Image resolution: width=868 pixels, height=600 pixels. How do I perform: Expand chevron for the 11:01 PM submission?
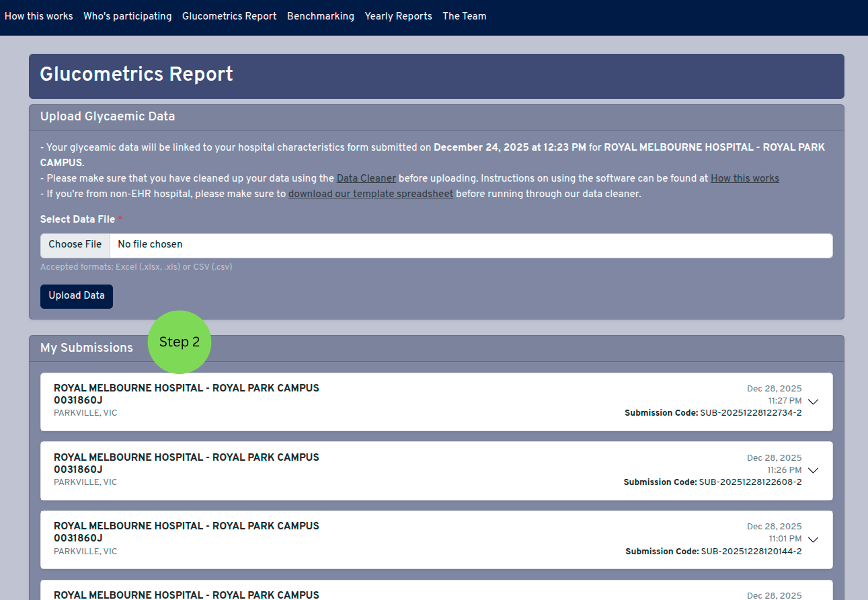pyautogui.click(x=813, y=539)
